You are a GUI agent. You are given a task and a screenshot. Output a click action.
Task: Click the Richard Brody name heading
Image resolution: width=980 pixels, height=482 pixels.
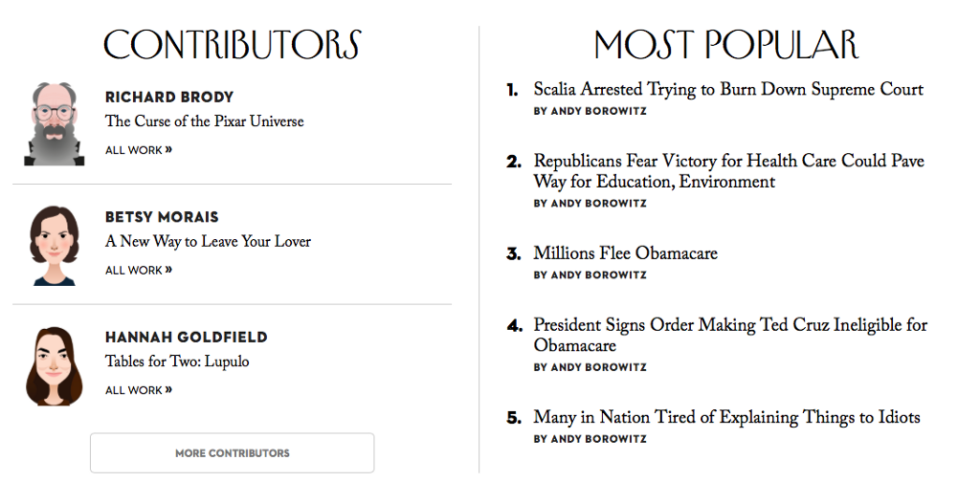tap(169, 97)
